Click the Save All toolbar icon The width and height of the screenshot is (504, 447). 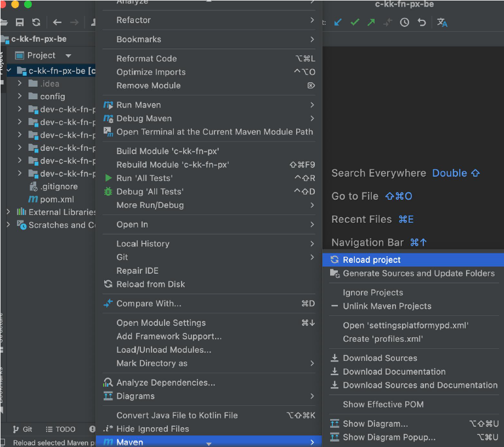coord(20,22)
